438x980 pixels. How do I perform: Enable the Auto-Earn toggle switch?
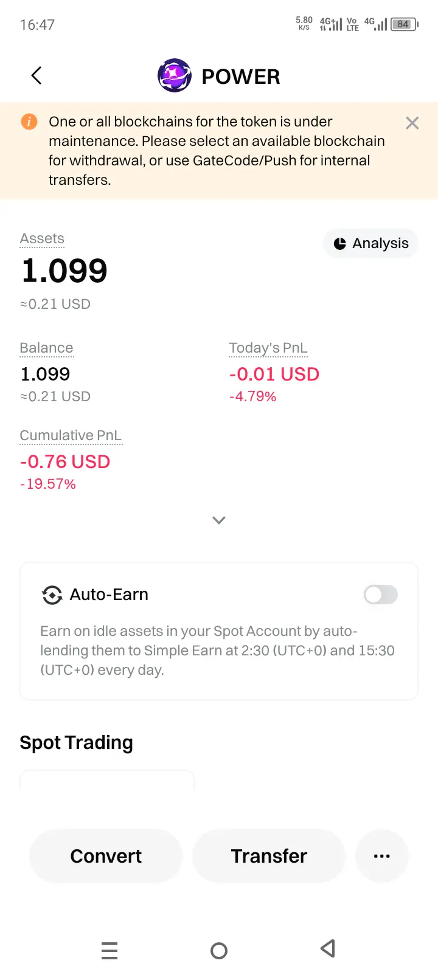coord(381,595)
